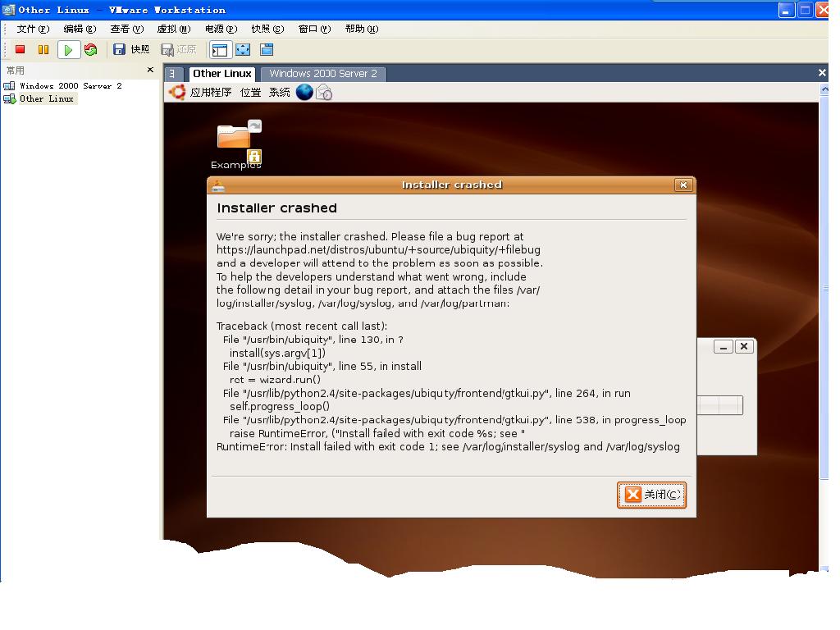Viewport: 840px width, 630px height.
Task: Click the progress bar in the background window
Action: pos(720,405)
